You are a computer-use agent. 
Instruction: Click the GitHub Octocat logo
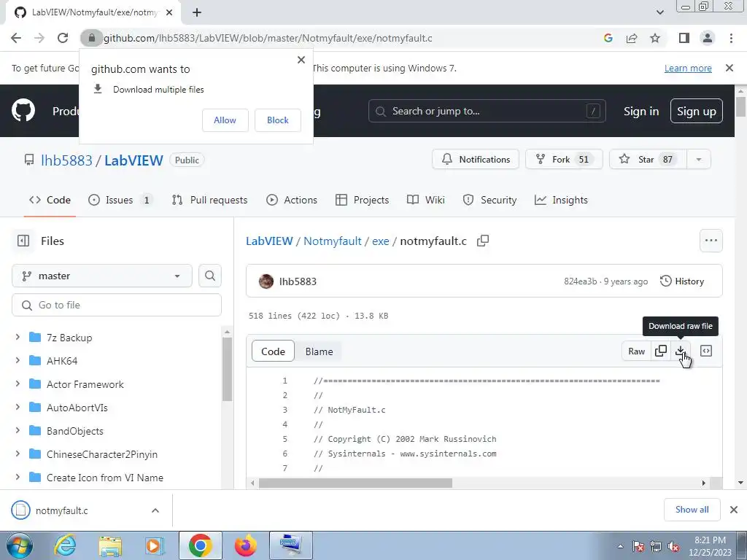tap(23, 111)
